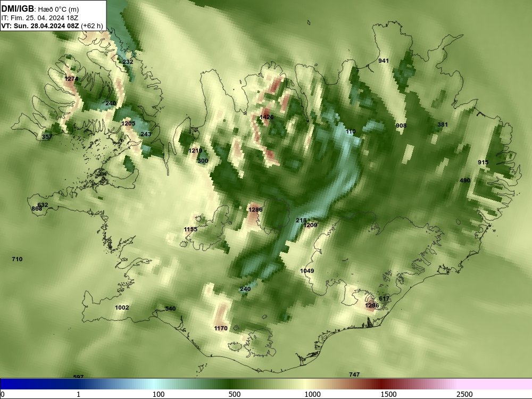Click the 'IT: Fim. 25. 04. 2024 18Z' line
The width and height of the screenshot is (532, 399).
pos(40,18)
